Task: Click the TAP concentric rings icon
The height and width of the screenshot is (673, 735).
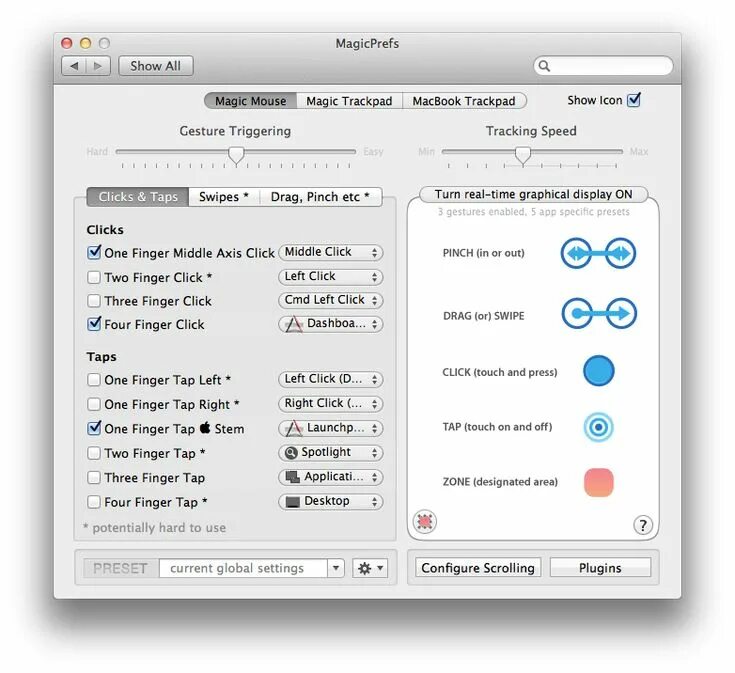Action: pos(598,427)
